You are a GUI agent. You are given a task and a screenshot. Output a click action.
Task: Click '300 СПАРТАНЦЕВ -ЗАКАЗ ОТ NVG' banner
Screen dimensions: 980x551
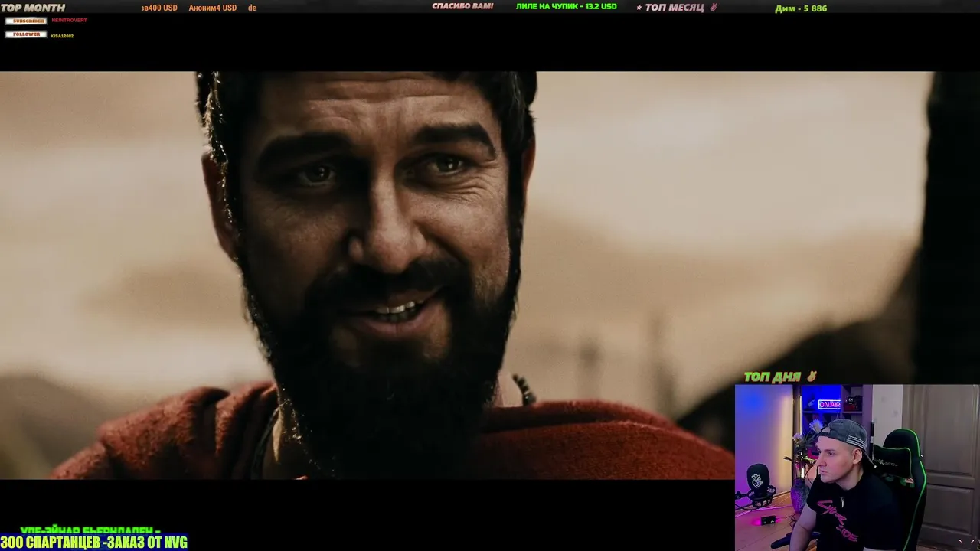click(x=93, y=543)
